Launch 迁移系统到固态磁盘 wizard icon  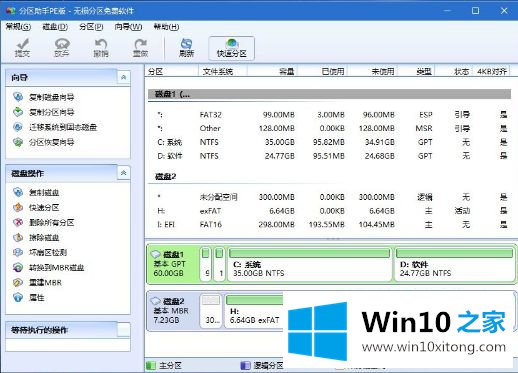click(18, 127)
